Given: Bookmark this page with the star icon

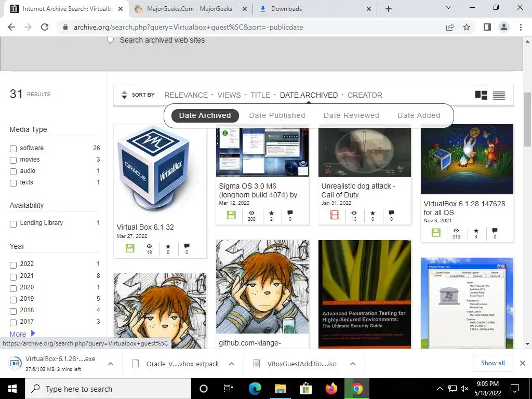Looking at the screenshot, I should coord(467,27).
